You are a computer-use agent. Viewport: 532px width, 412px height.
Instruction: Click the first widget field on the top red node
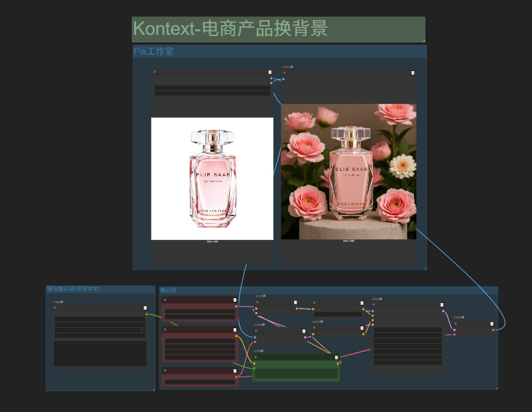click(x=200, y=312)
